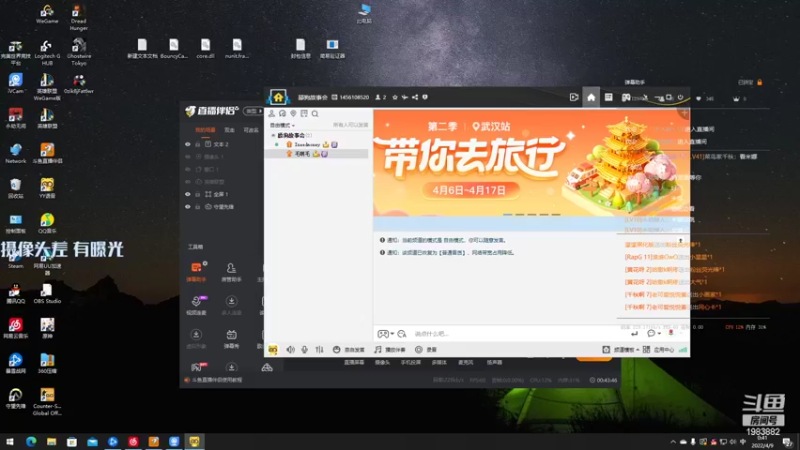This screenshot has width=800, height=450.
Task: Switch to the third scene tab in 直播伴侣
Action: 251,130
